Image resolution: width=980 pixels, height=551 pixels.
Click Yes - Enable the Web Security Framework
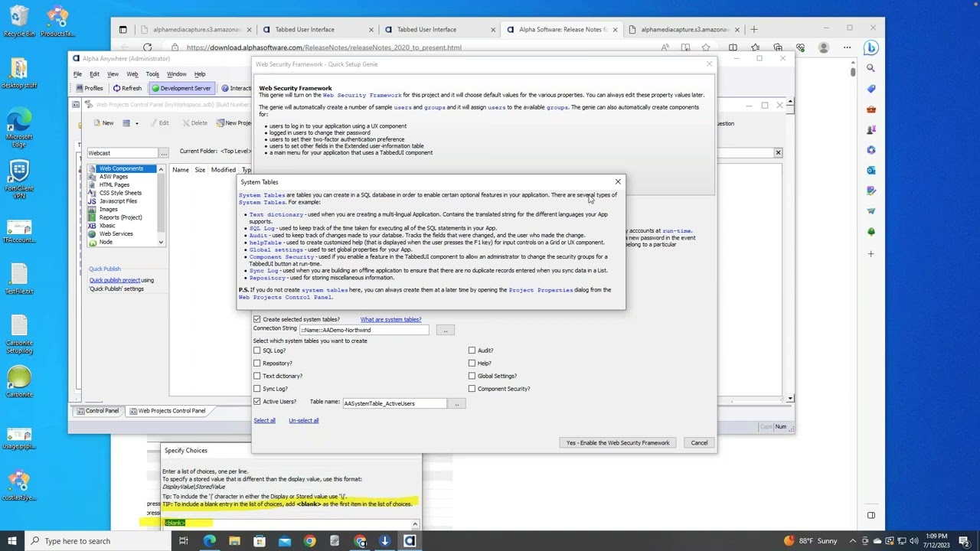(618, 443)
